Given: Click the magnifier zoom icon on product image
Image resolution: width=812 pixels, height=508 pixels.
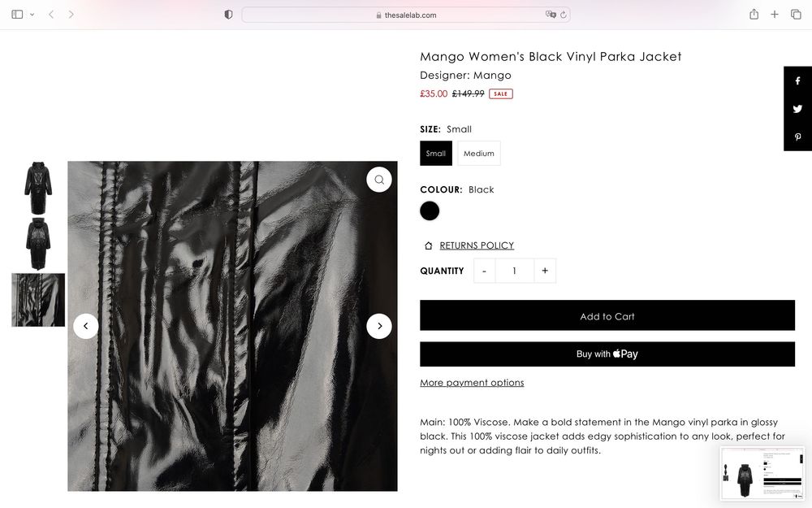Looking at the screenshot, I should tap(379, 180).
